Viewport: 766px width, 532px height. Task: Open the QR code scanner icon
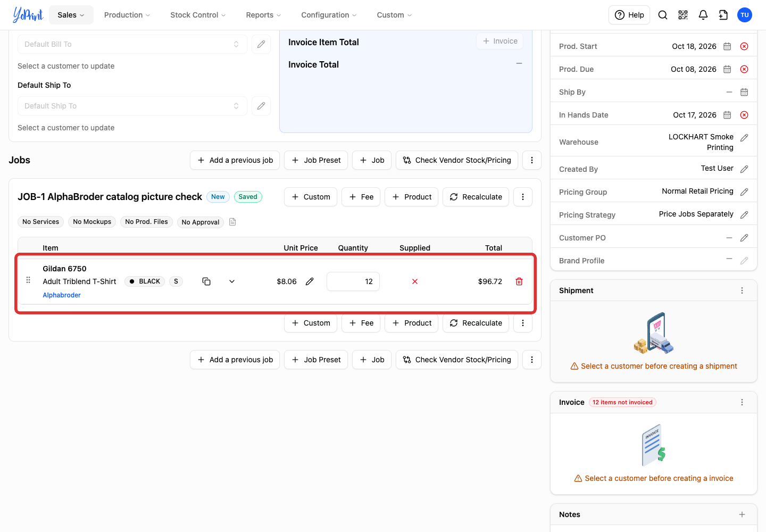[x=683, y=15]
